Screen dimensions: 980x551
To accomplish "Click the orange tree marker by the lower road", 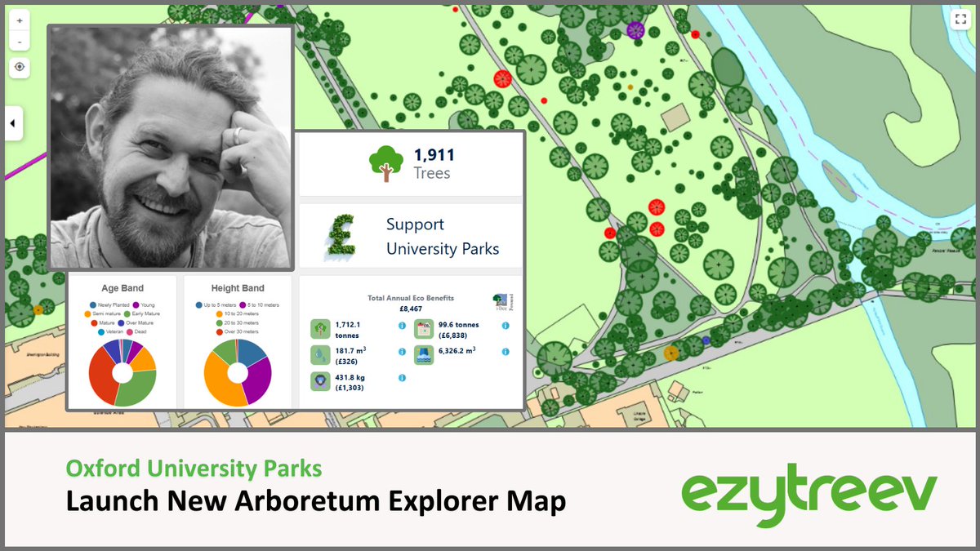I will click(x=670, y=353).
